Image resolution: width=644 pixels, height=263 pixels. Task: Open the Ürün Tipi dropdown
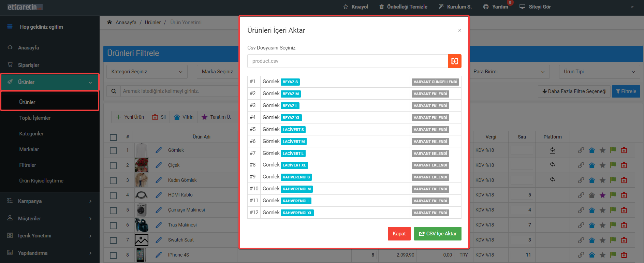click(x=600, y=72)
